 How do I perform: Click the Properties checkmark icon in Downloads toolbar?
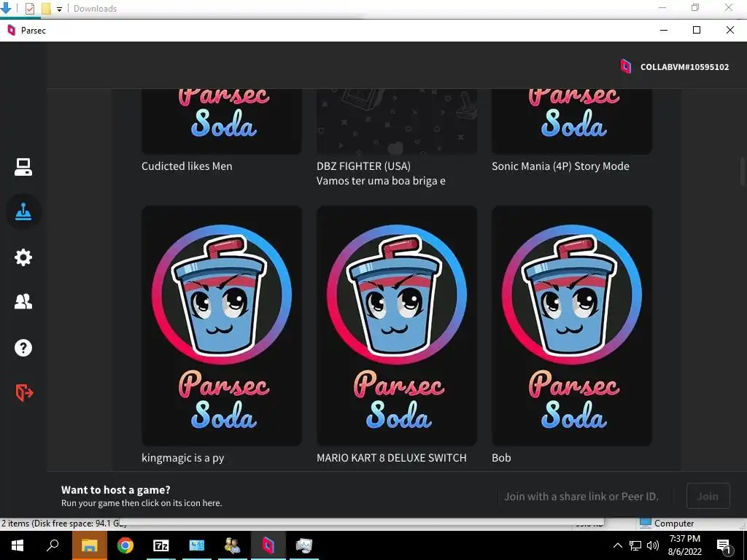(x=29, y=8)
